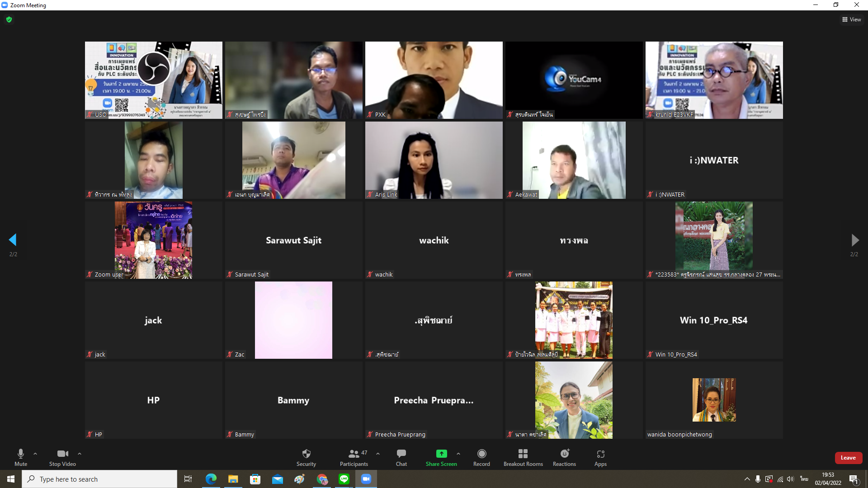Open the Security shield options
Viewport: 868px width, 488px height.
point(306,457)
